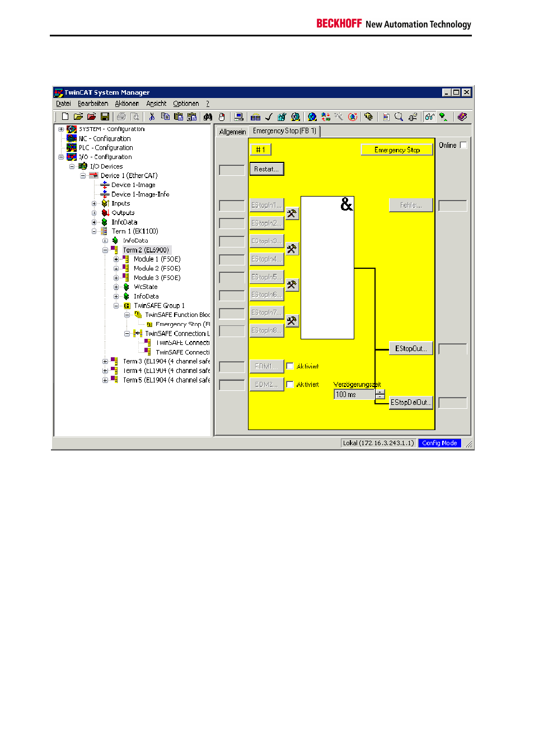Screen dimensions: 534x756
Task: Click the Restart... button
Action: tap(266, 169)
